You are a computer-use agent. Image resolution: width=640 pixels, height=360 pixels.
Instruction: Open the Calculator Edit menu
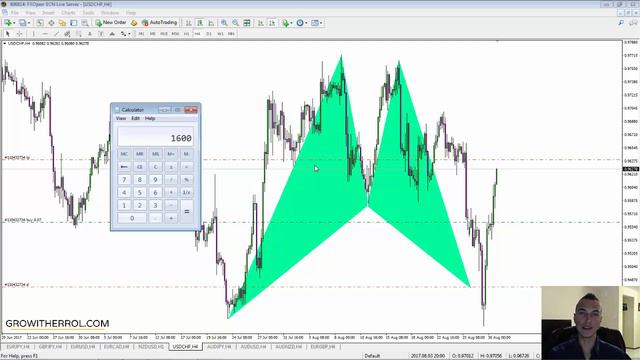136,118
